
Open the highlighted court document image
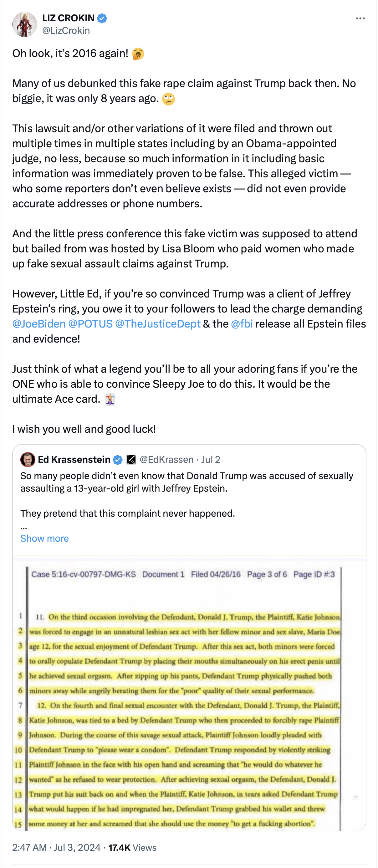point(189,694)
